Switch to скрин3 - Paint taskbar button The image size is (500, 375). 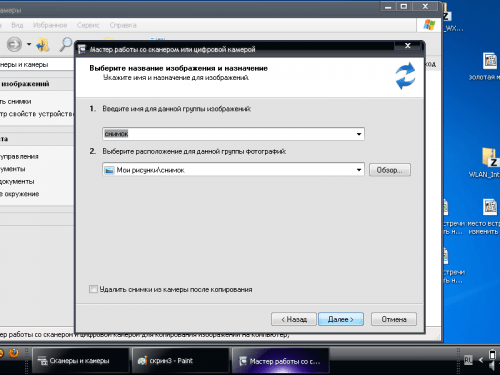click(180, 360)
